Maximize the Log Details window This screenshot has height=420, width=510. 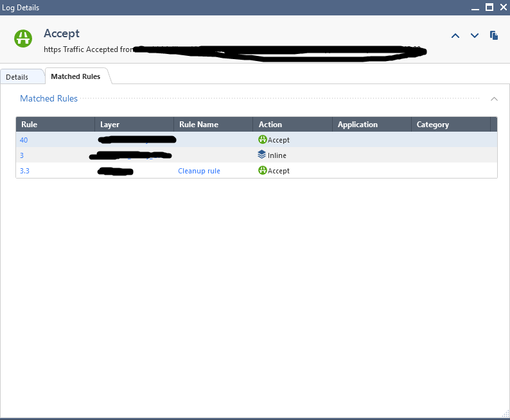[489, 7]
